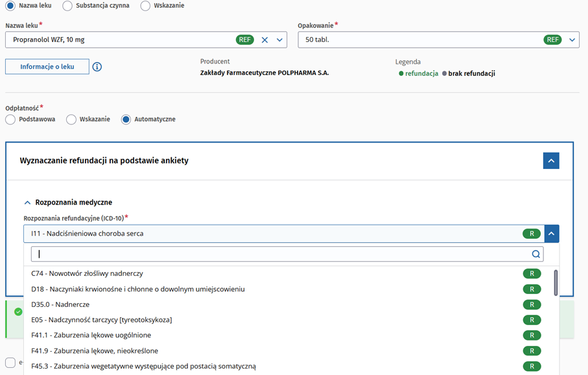This screenshot has width=588, height=375.
Task: Select the Substancja czynna radio button
Action: [67, 6]
